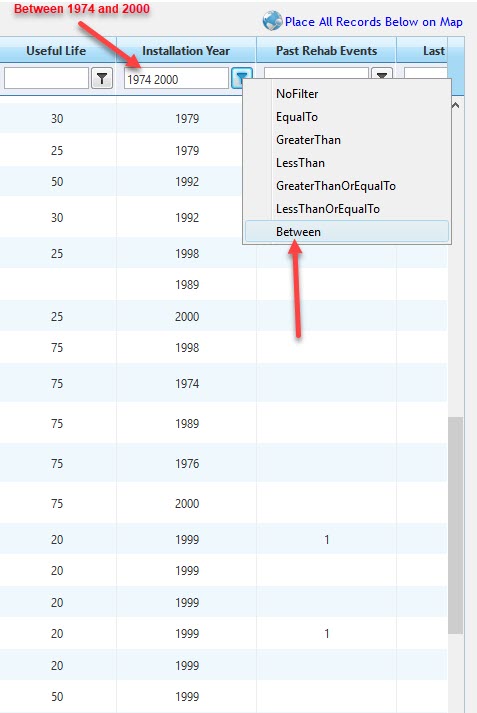Click the row with Useful Life 50 and year 1999
Image resolution: width=477 pixels, height=713 pixels.
[x=223, y=697]
